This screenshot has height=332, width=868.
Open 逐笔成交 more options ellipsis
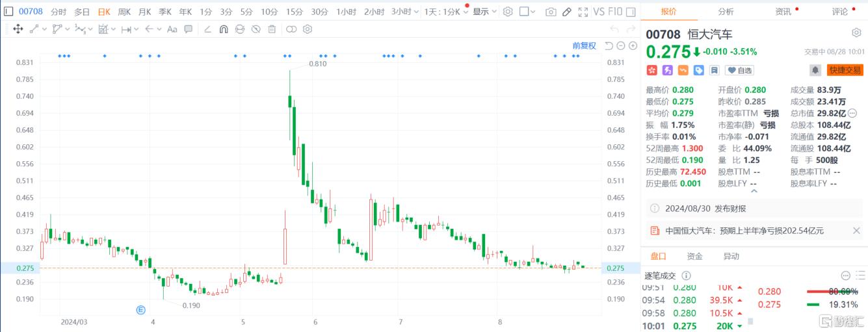point(846,275)
